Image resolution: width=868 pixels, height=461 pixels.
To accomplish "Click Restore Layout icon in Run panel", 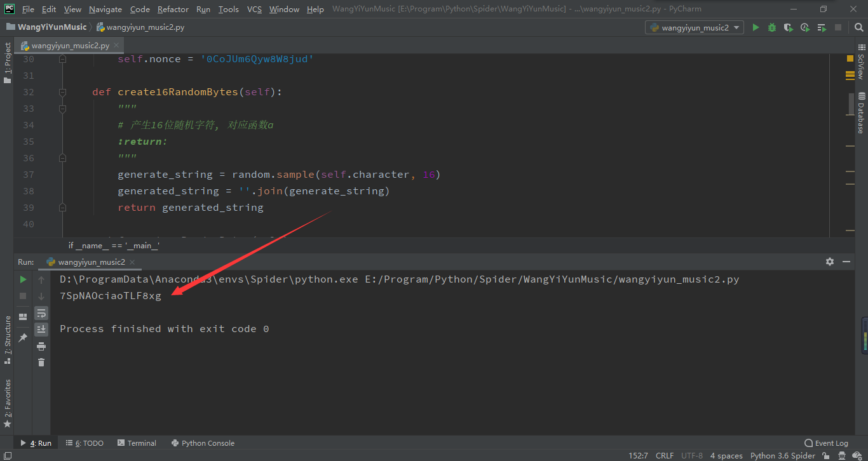I will (23, 316).
